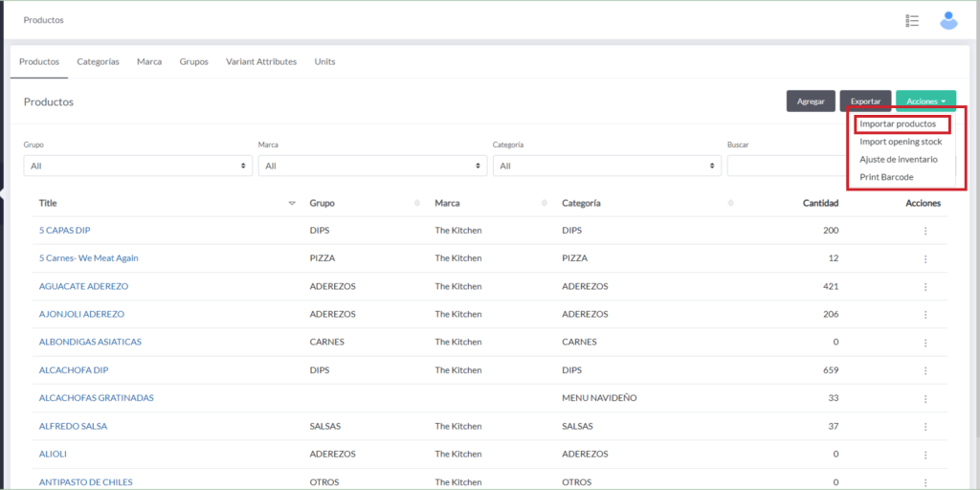Open actions menu for 5 CAPAS DIP row
This screenshot has height=490, width=980.
click(924, 231)
